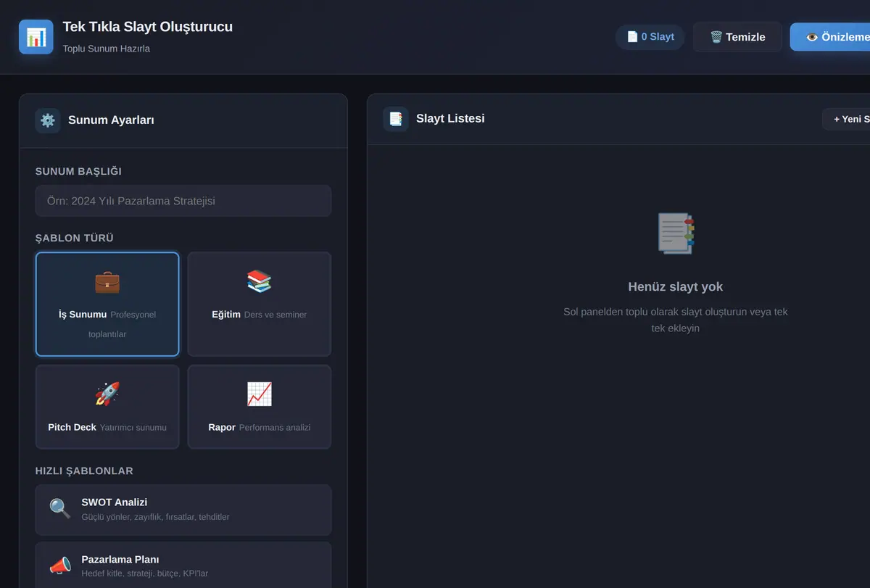870x588 pixels.
Task: Click the megaphone icon of Pazarlama Planı
Action: coord(60,566)
